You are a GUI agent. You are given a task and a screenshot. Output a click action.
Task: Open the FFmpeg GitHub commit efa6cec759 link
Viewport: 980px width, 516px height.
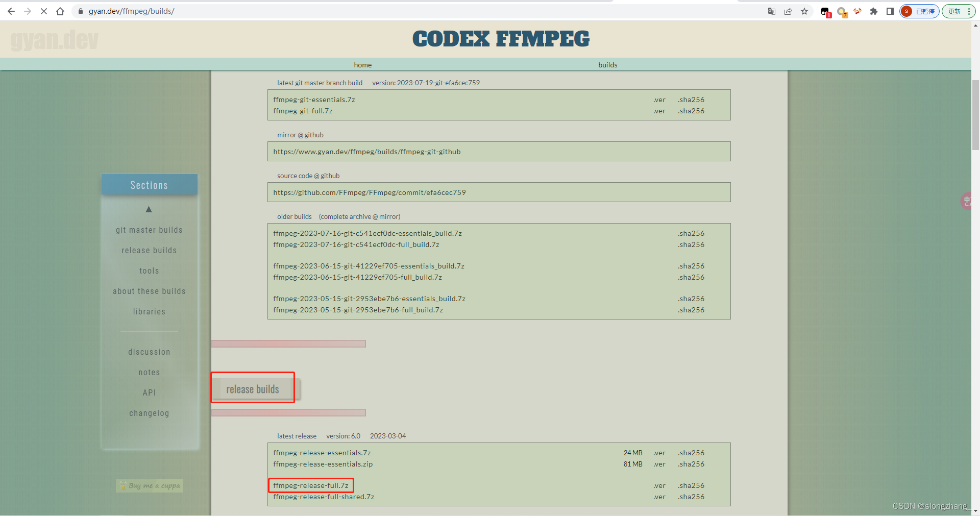370,192
